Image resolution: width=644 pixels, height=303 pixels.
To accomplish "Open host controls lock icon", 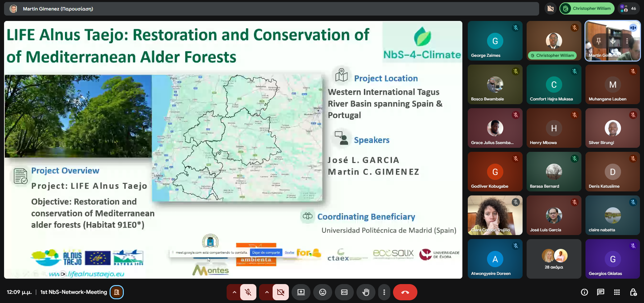I will click(633, 292).
